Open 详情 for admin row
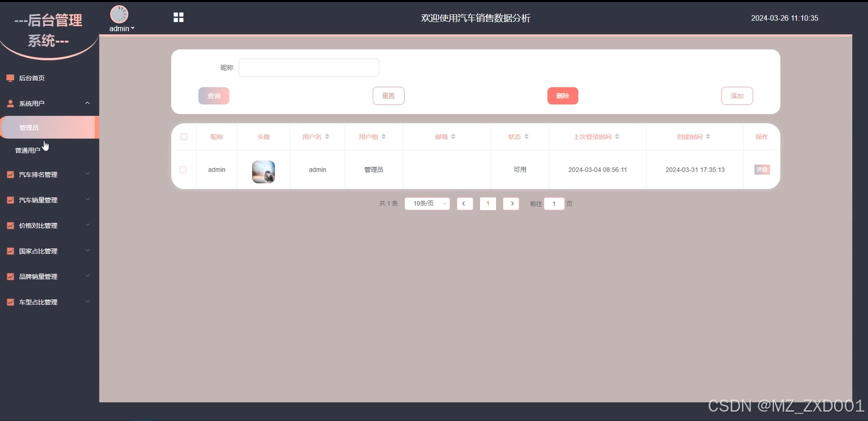 (762, 169)
